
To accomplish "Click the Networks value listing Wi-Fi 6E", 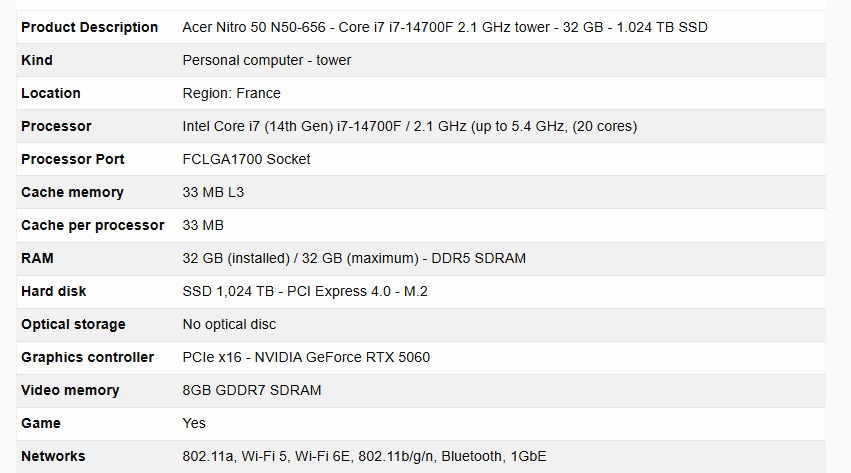I will (364, 456).
